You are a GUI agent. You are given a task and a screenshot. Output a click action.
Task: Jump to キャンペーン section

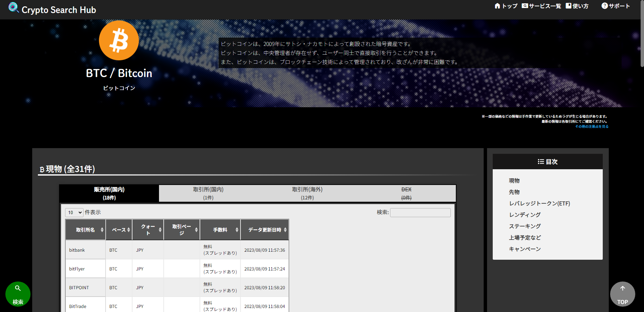pyautogui.click(x=525, y=249)
